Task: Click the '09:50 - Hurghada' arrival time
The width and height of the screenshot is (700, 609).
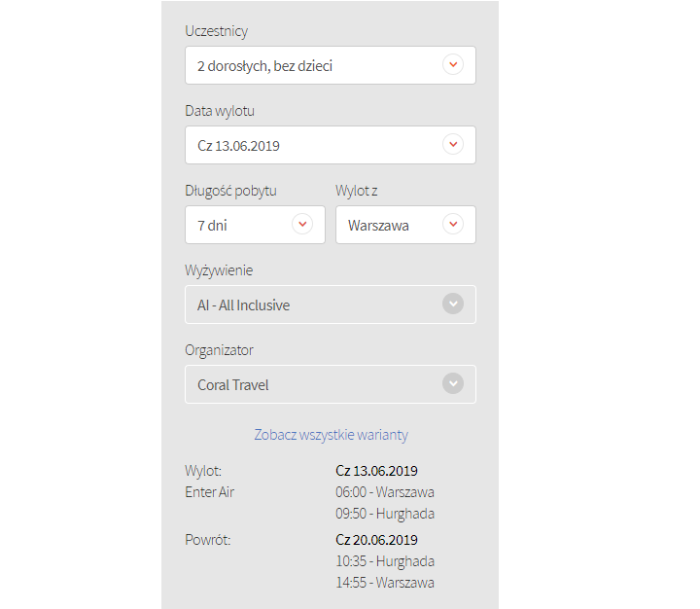Action: coord(385,514)
